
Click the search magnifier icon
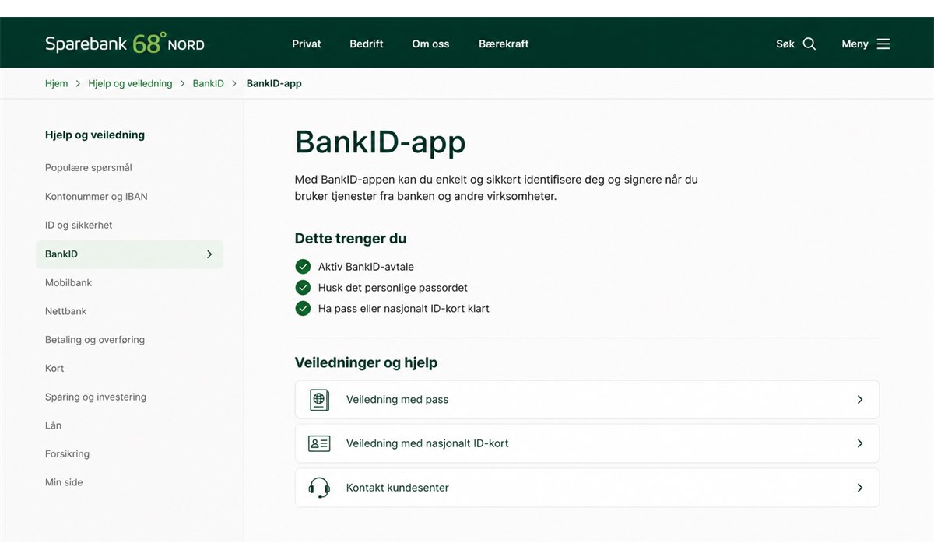(809, 44)
